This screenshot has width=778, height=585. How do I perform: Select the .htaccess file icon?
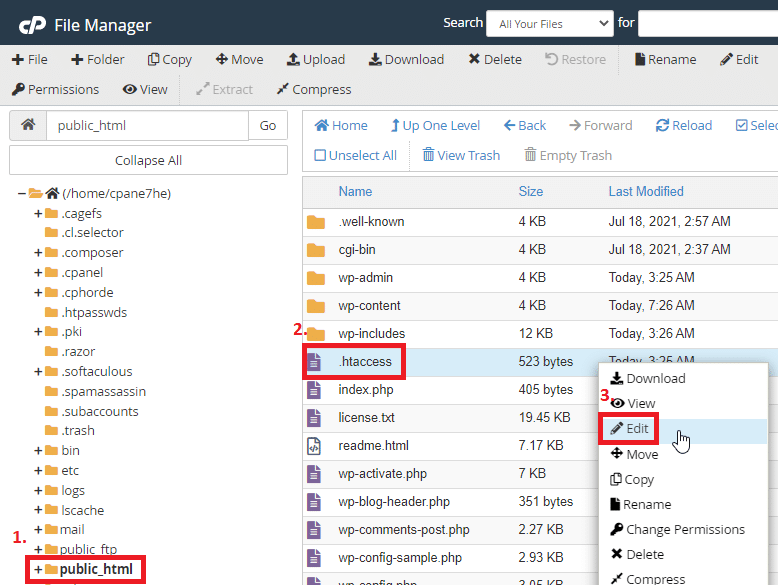click(x=314, y=362)
